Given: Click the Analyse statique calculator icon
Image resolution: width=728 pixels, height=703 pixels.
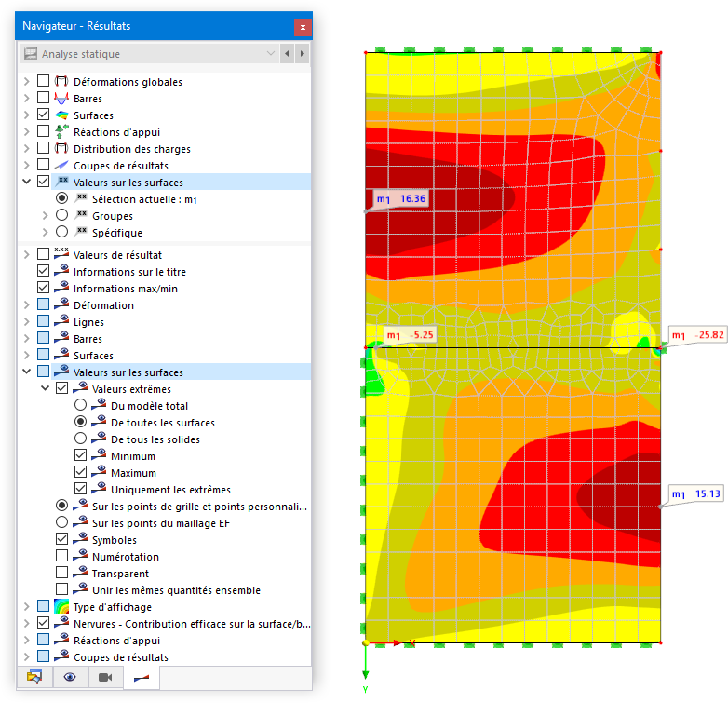Looking at the screenshot, I should [31, 53].
